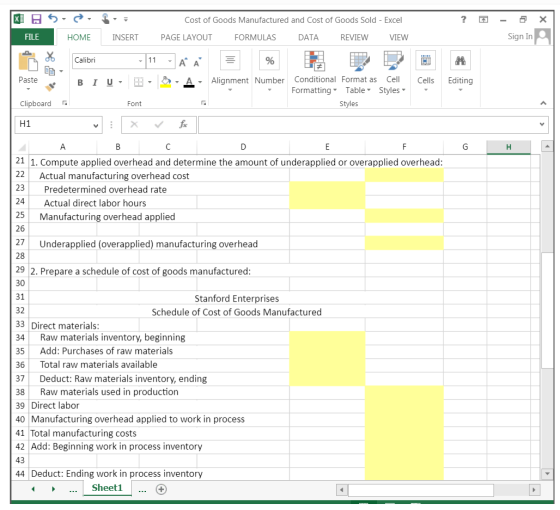The image size is (560, 510).
Task: Open the Cells group icon
Action: [425, 60]
